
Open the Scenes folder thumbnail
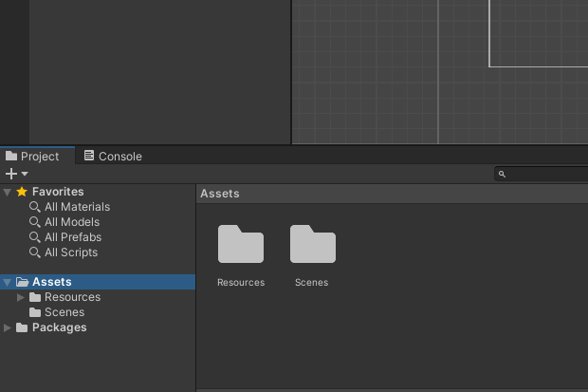[312, 245]
